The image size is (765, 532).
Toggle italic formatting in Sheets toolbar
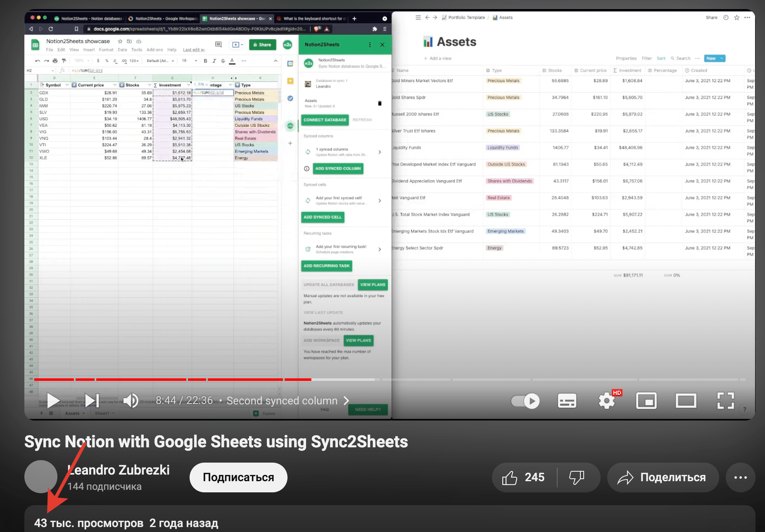pos(214,61)
